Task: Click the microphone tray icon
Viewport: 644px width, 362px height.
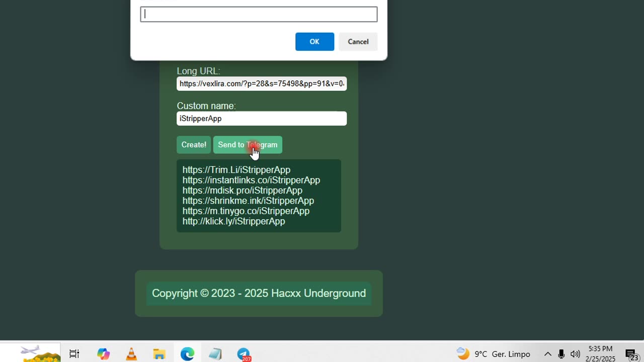Action: coord(561,354)
